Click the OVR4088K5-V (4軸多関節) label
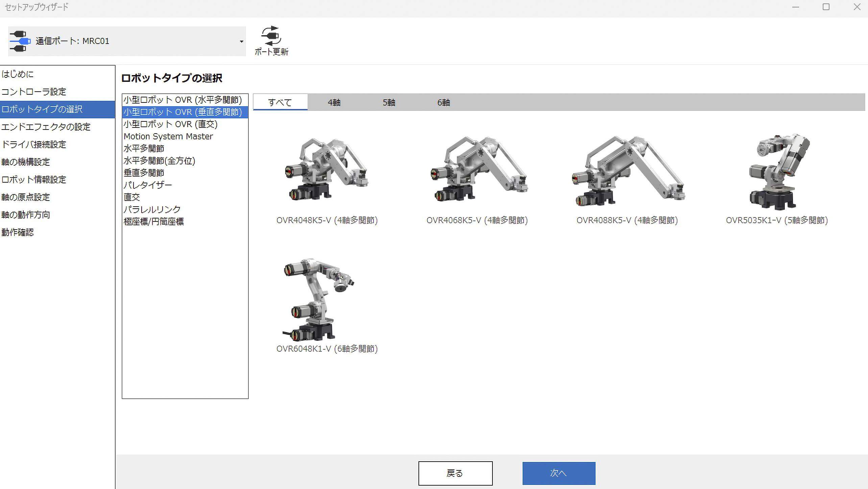 [627, 220]
